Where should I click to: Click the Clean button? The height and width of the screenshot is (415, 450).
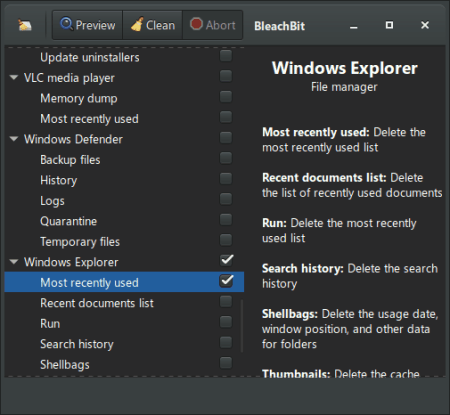click(x=153, y=25)
